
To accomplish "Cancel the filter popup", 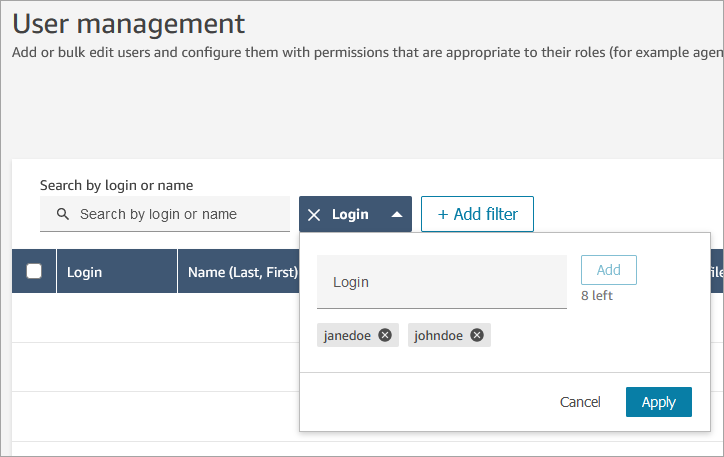I will point(580,402).
